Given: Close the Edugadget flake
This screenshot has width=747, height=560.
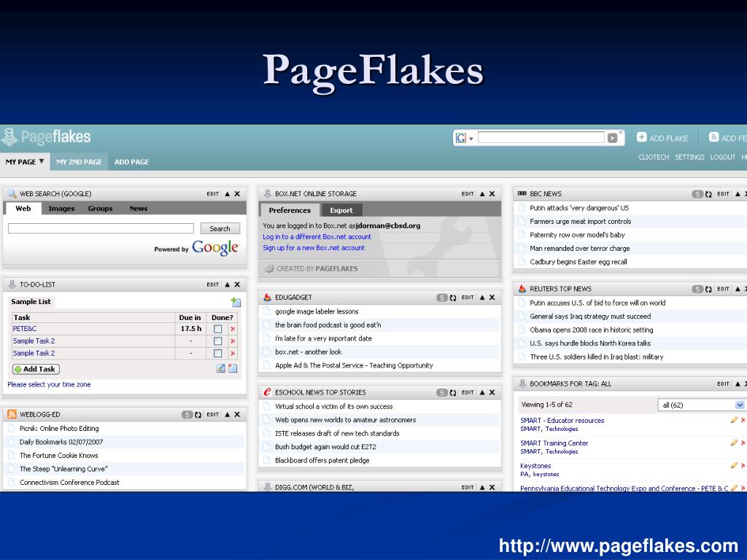Looking at the screenshot, I should click(492, 297).
